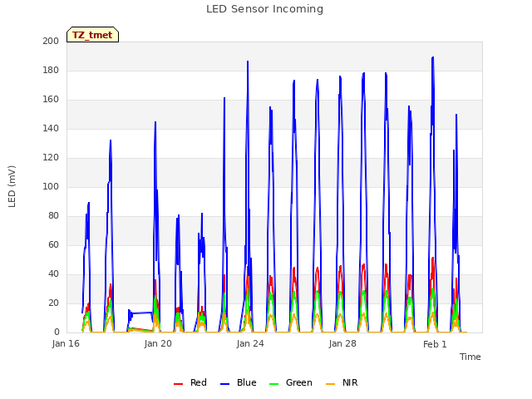
Task: Click the Jan 28 x-axis tick label
Action: point(342,343)
